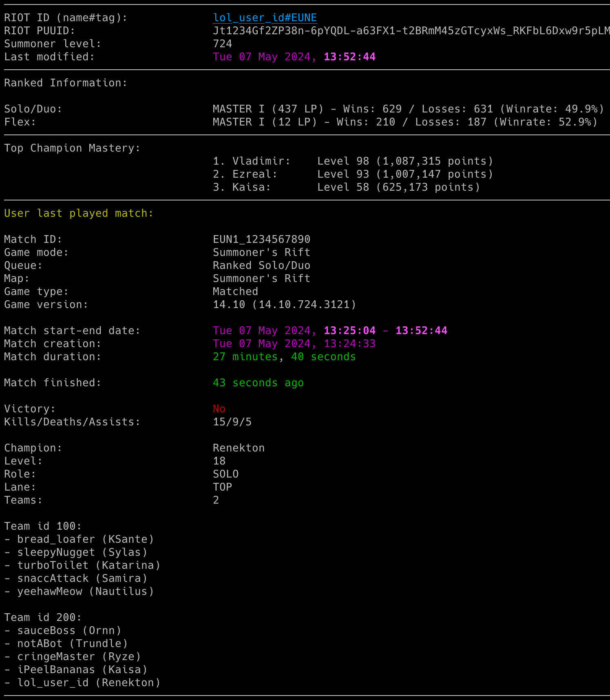The width and height of the screenshot is (610, 700).
Task: Click the RIOT ID (name#tag) label
Action: pyautogui.click(x=66, y=18)
